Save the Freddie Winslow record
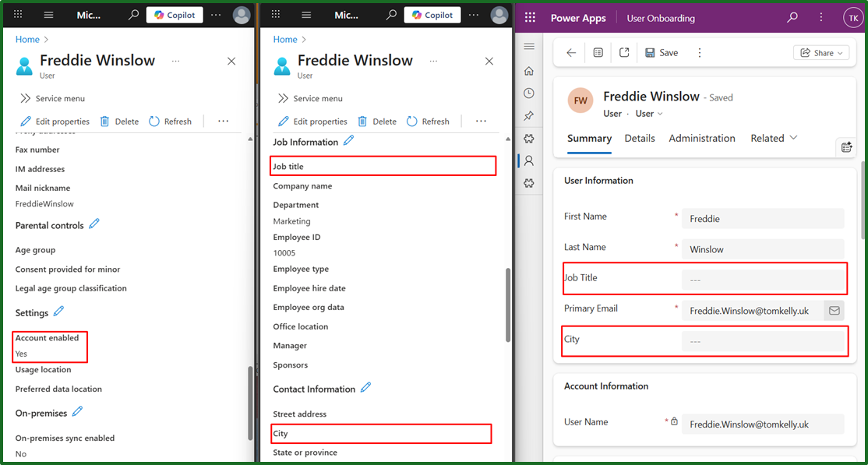The height and width of the screenshot is (465, 868). tap(662, 53)
